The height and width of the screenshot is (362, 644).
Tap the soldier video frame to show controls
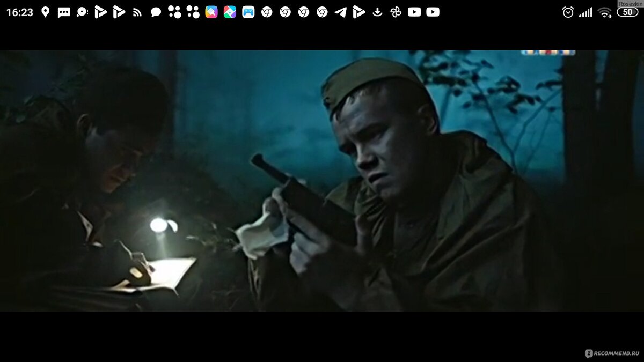coord(322,181)
